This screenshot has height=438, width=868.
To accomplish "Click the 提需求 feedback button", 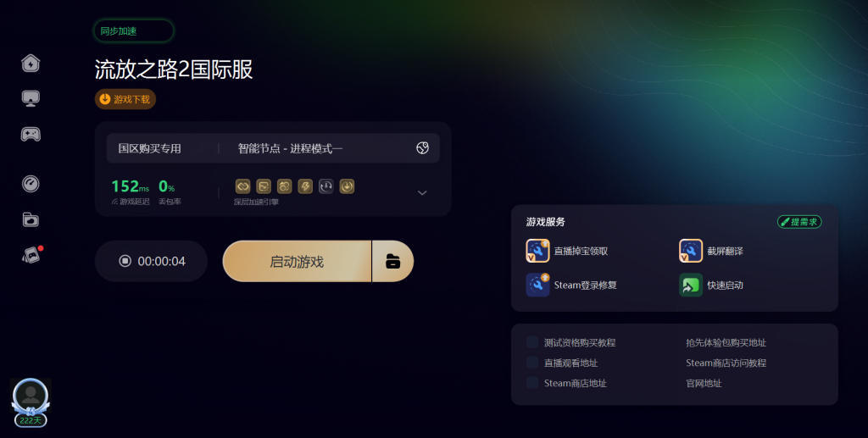I will click(799, 222).
